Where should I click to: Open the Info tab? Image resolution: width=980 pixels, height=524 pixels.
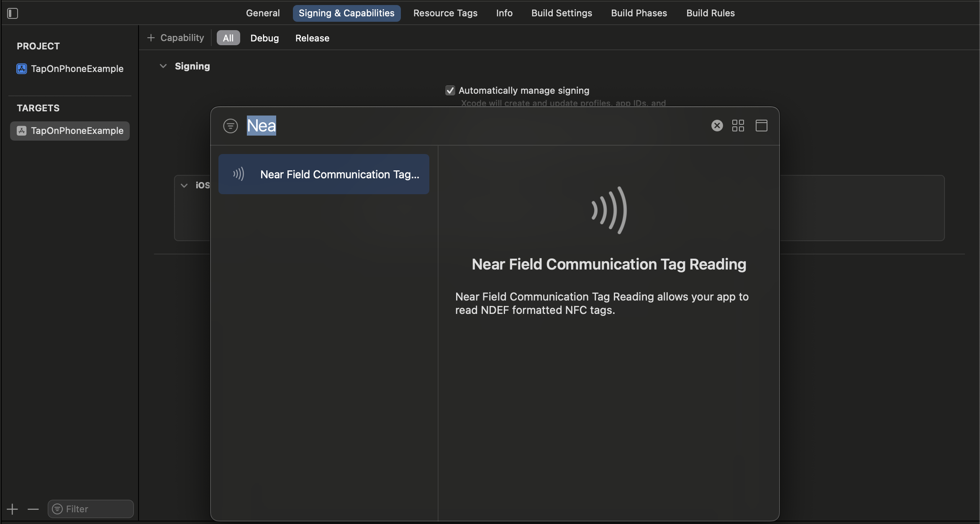(x=504, y=13)
